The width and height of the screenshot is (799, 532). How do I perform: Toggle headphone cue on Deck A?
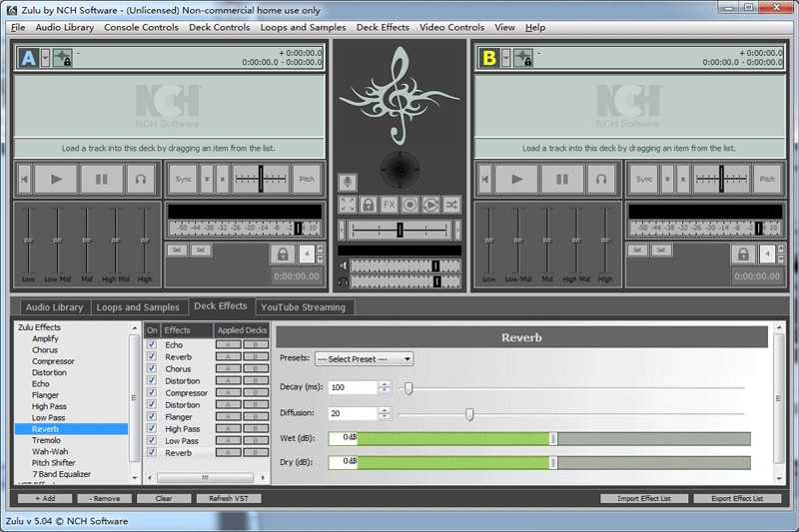[x=141, y=179]
